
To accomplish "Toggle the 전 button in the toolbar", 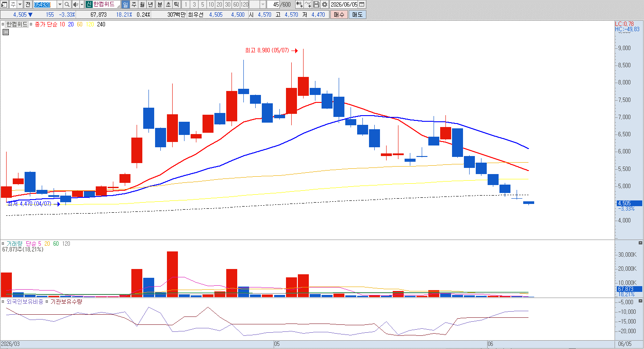I will pyautogui.click(x=28, y=4).
